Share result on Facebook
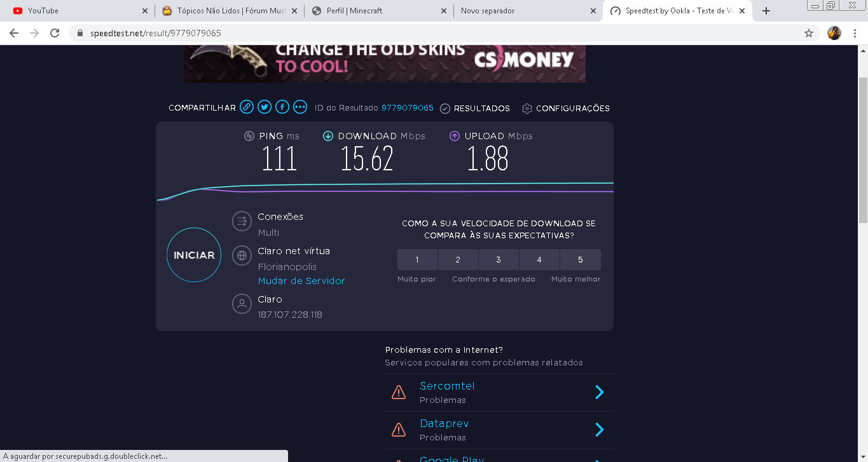Viewport: 868px width, 462px height. click(x=282, y=107)
